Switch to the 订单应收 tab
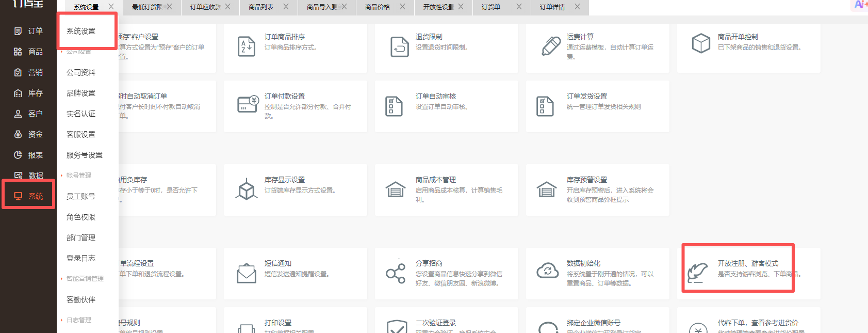 coord(206,7)
